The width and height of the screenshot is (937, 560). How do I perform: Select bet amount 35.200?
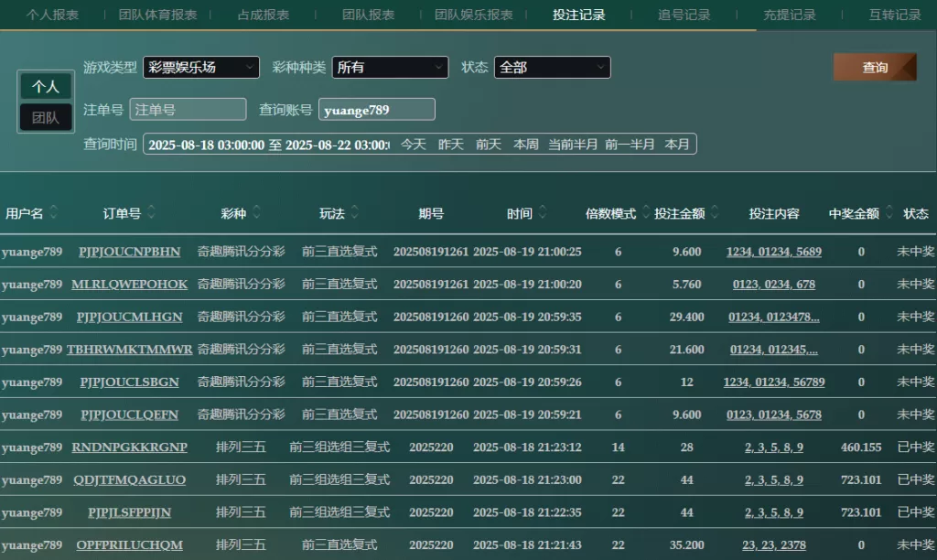coord(686,545)
